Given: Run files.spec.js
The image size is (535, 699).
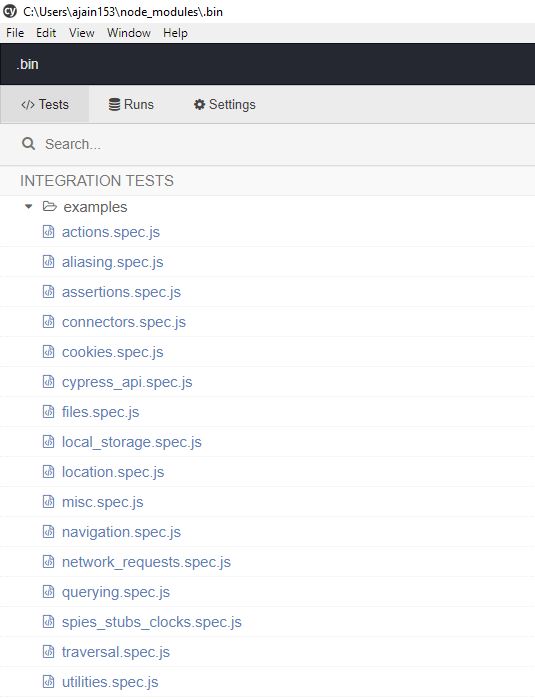Looking at the screenshot, I should [100, 412].
